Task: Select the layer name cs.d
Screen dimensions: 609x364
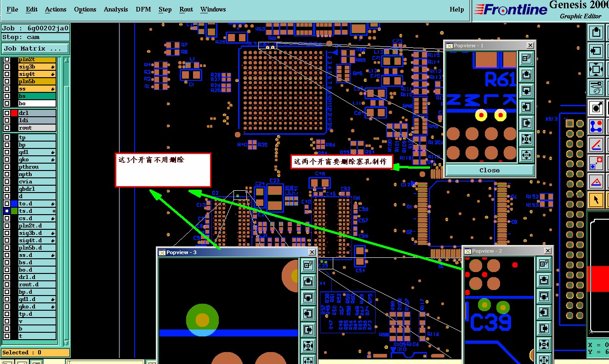Action: tap(37, 218)
